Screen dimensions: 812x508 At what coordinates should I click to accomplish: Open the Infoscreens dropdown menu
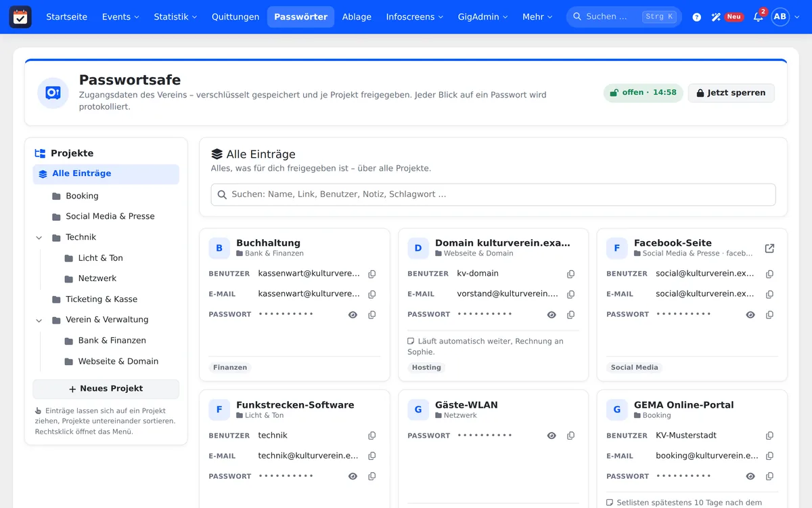pos(415,17)
